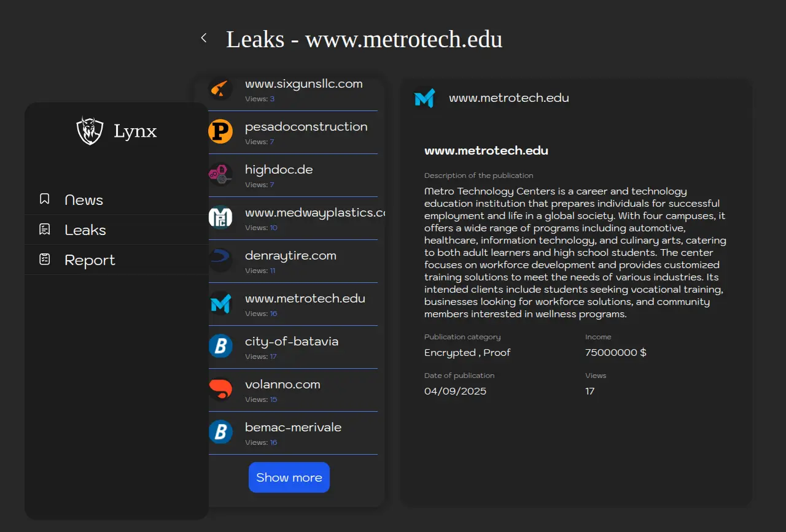Open the News menu item
This screenshot has width=786, height=532.
tap(84, 200)
